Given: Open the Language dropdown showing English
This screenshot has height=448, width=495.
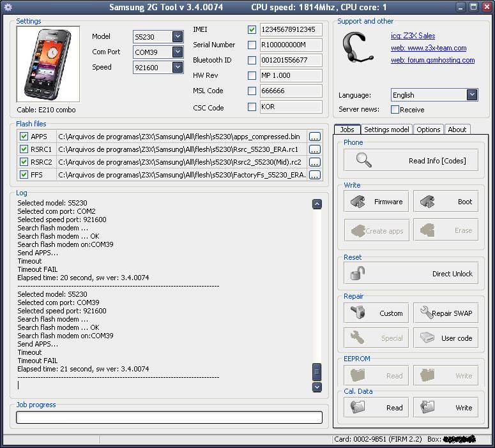Looking at the screenshot, I should click(472, 94).
